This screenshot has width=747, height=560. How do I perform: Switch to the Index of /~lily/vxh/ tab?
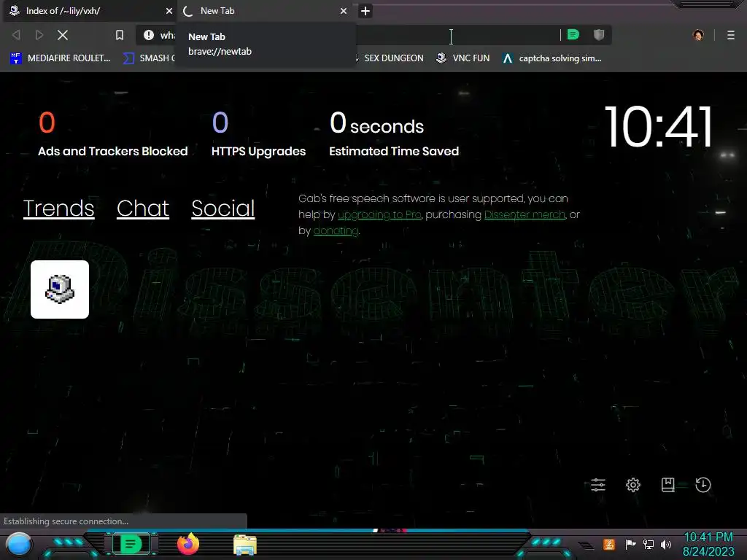(90, 11)
